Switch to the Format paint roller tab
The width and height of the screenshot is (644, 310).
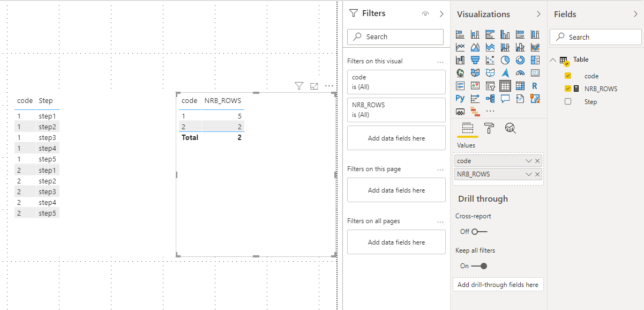click(x=489, y=128)
